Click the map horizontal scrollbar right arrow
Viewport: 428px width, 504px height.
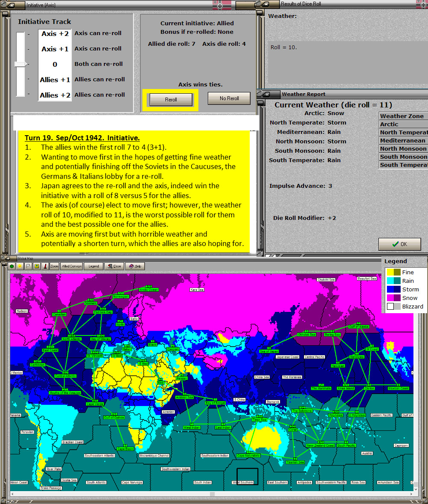click(411, 494)
